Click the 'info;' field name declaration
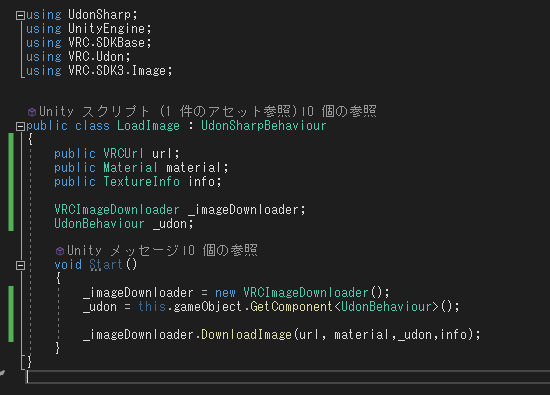The image size is (550, 395). (x=204, y=182)
